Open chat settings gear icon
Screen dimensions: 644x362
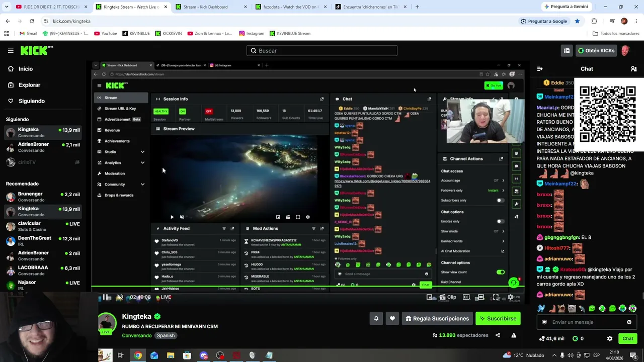610,339
